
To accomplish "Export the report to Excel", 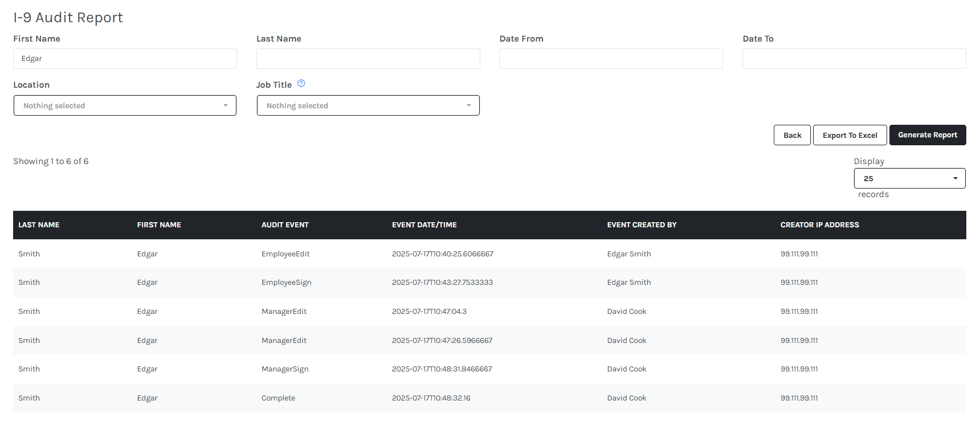I will (850, 135).
